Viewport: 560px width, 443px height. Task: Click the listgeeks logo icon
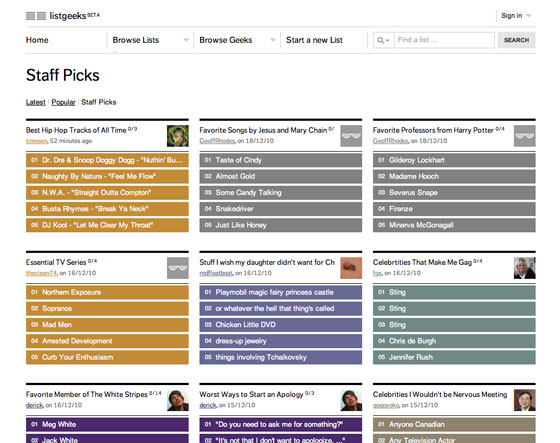[36, 16]
